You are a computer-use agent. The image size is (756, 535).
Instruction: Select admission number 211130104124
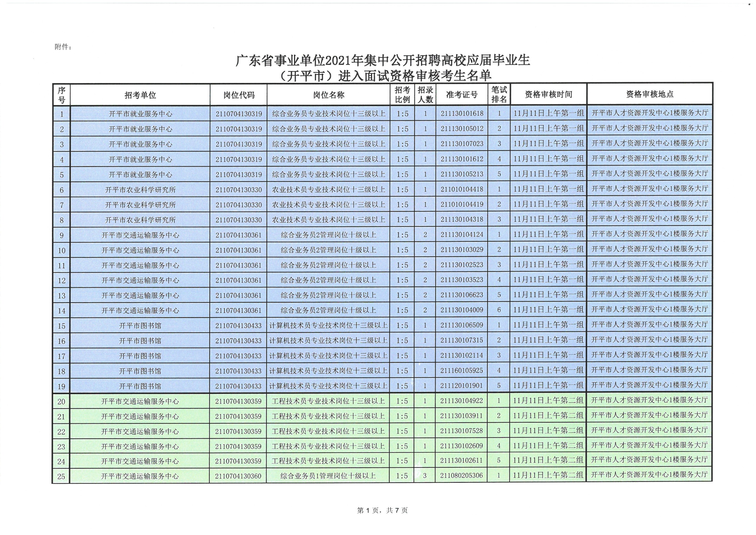462,234
